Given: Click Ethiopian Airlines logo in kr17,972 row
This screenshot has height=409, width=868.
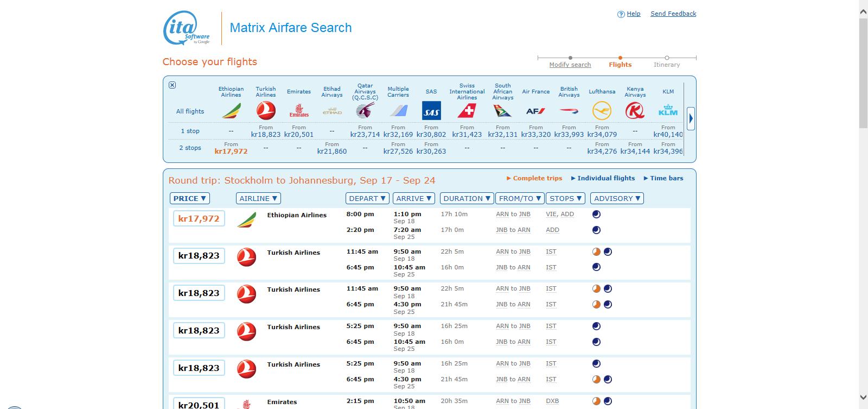Looking at the screenshot, I should [247, 220].
